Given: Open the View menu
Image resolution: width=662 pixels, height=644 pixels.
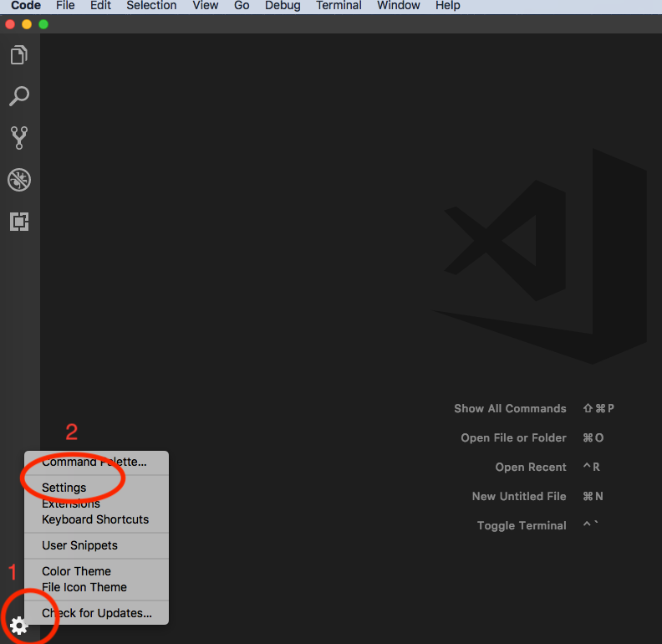Looking at the screenshot, I should coord(205,6).
